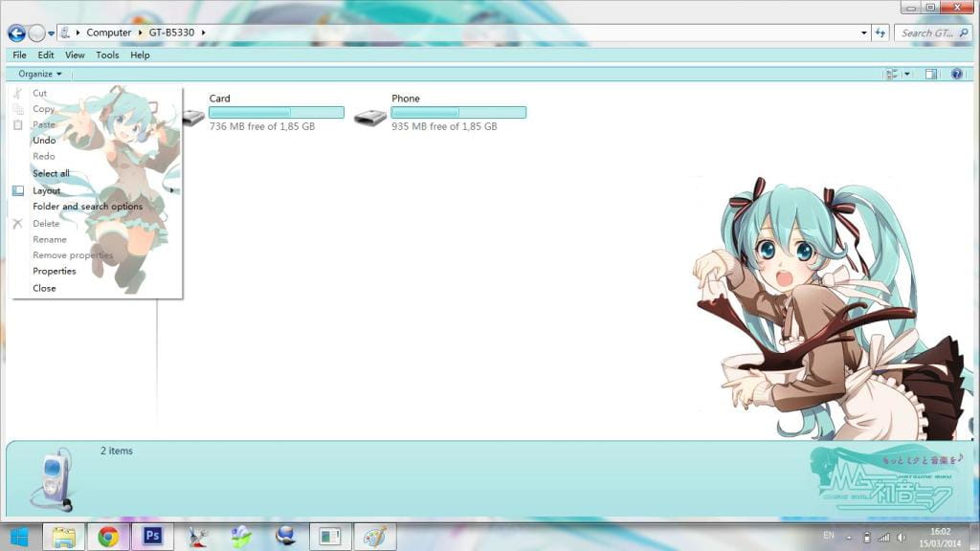The width and height of the screenshot is (980, 551).
Task: Select Computer in the address breadcrumb
Action: coord(109,33)
